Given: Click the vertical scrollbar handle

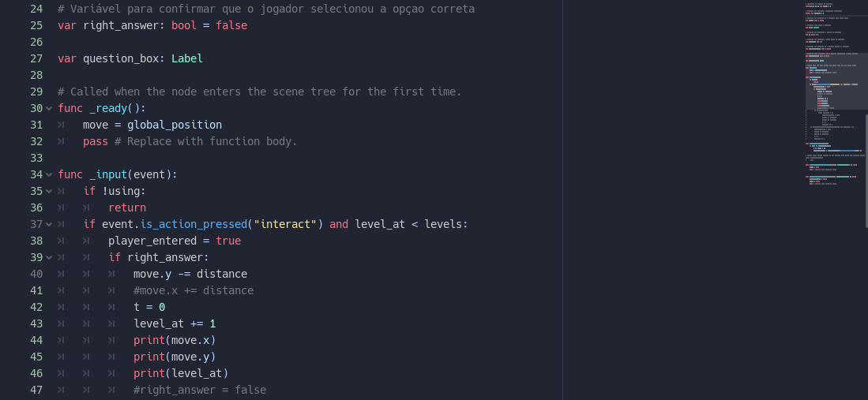Looking at the screenshot, I should coord(866,170).
